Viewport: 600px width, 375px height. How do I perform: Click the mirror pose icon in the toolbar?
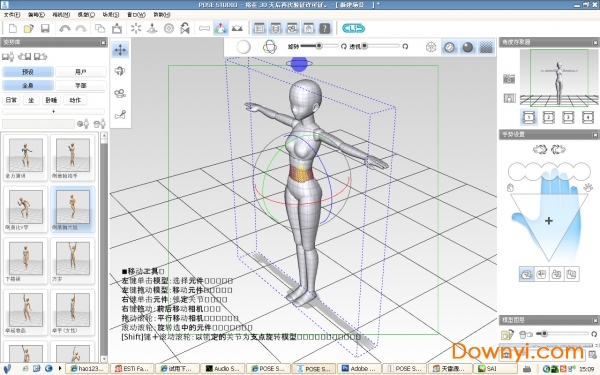pos(185,28)
